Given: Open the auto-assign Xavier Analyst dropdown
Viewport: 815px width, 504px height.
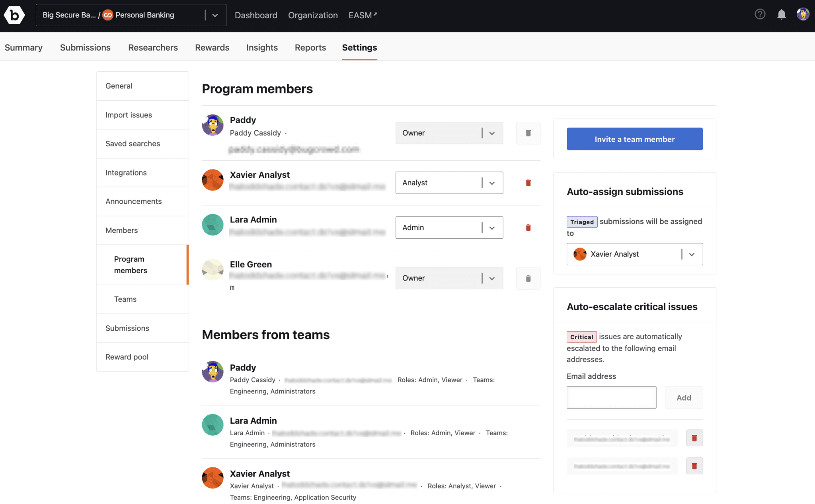Looking at the screenshot, I should pos(634,254).
